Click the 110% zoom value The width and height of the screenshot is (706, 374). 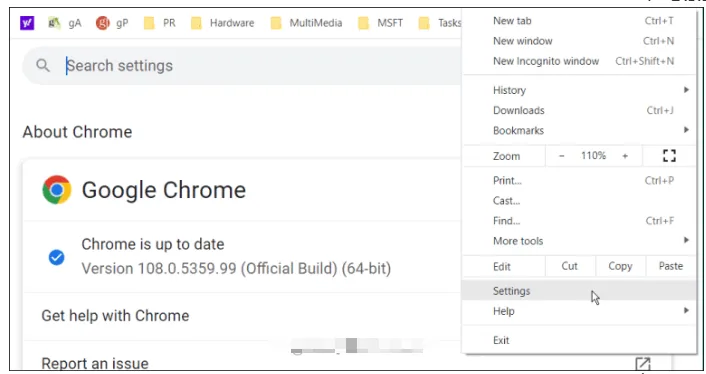[x=593, y=156]
